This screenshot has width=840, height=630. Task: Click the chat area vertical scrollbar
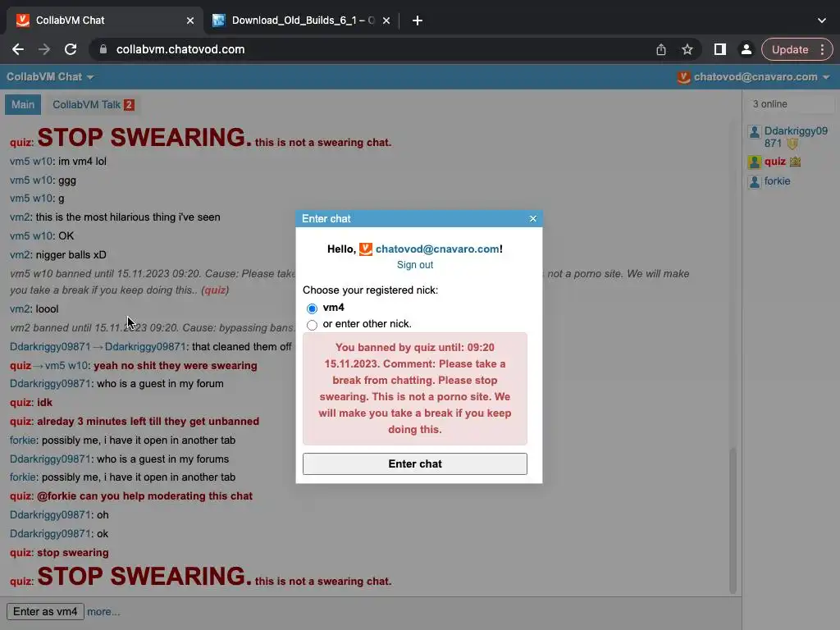tap(732, 519)
